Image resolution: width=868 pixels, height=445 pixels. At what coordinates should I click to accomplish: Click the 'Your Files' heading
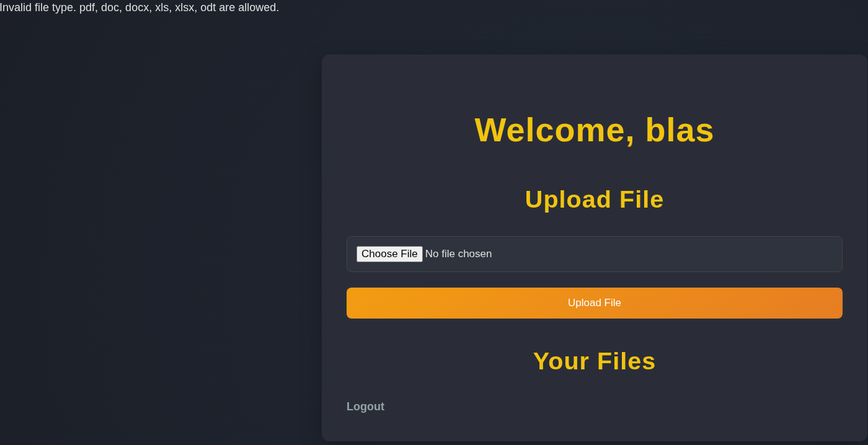[593, 361]
